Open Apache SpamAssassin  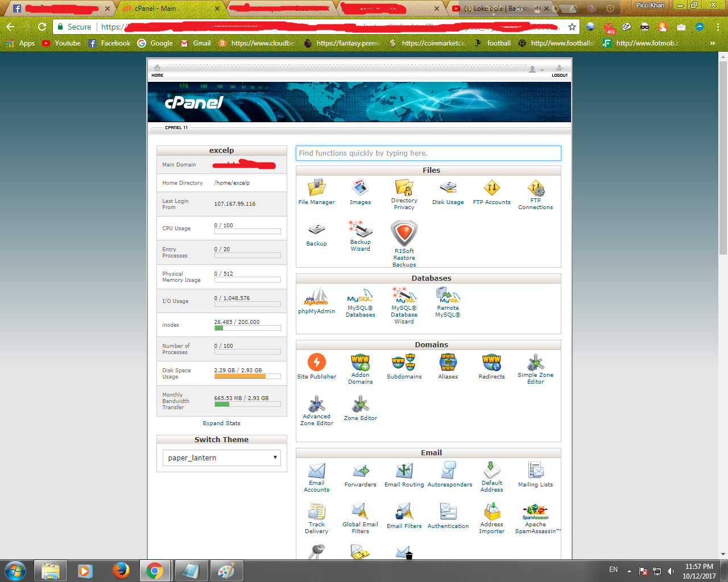537,519
